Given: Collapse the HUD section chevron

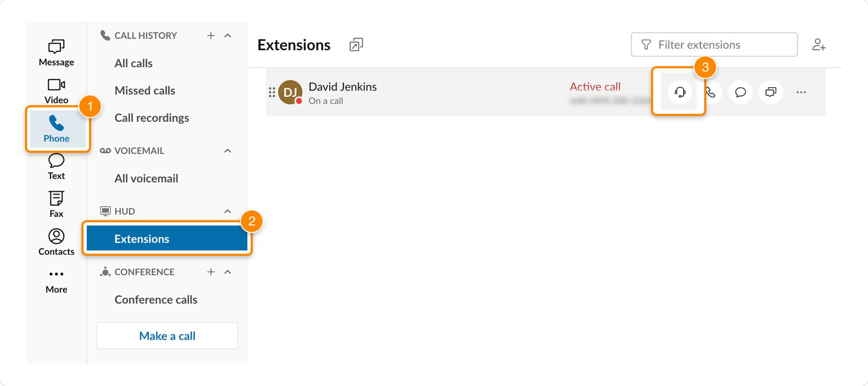Looking at the screenshot, I should pyautogui.click(x=228, y=211).
